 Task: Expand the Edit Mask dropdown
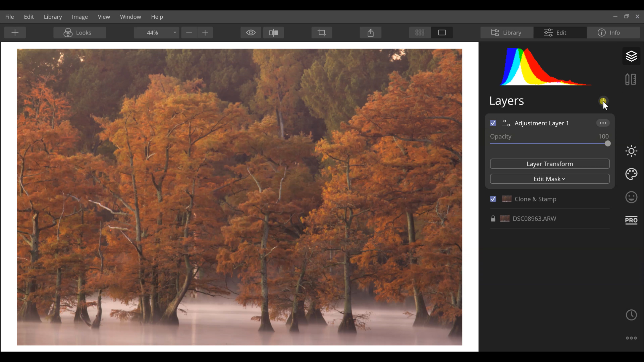[x=550, y=179]
